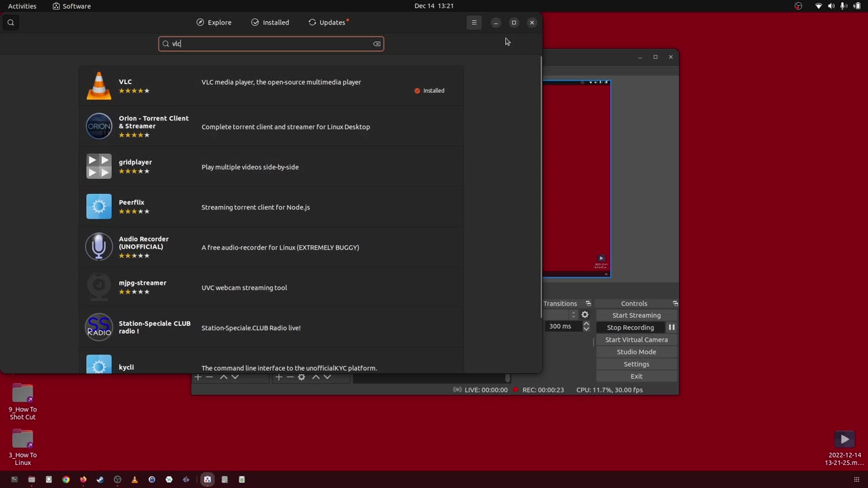
Task: Open the Wi-Fi network indicator
Action: click(x=818, y=6)
